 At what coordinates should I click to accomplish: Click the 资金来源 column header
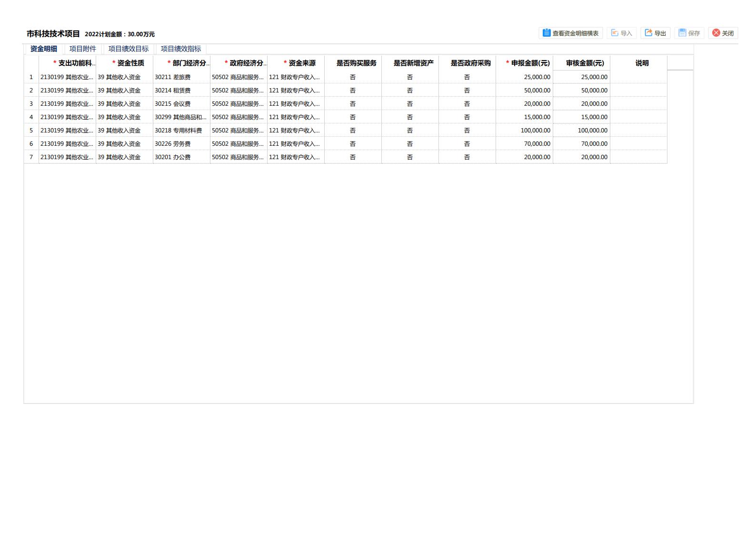296,63
